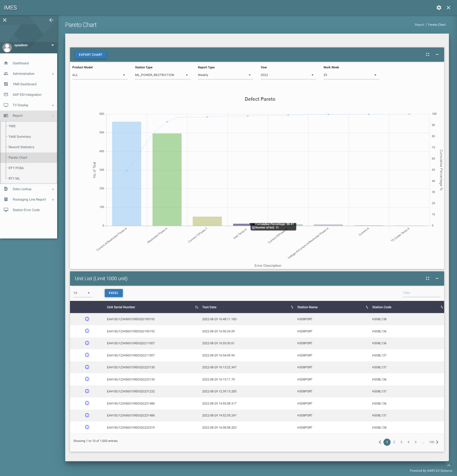Click the sidebar back arrow icon
The image size is (457, 476).
click(x=51, y=20)
